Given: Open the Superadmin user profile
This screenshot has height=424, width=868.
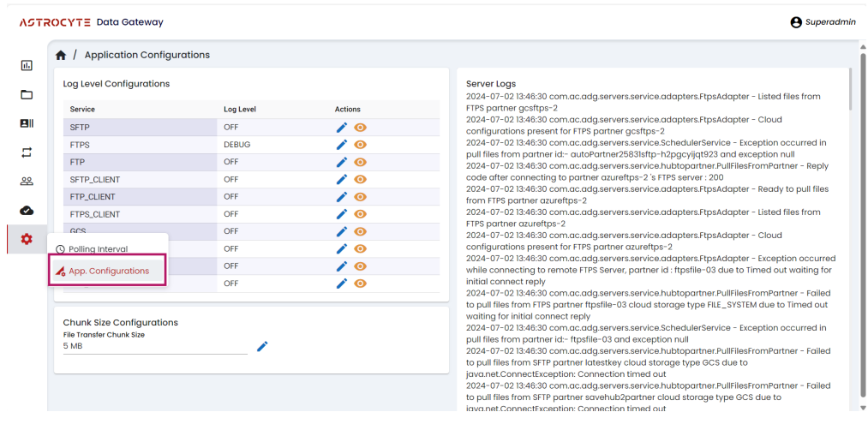Looking at the screenshot, I should [x=823, y=22].
